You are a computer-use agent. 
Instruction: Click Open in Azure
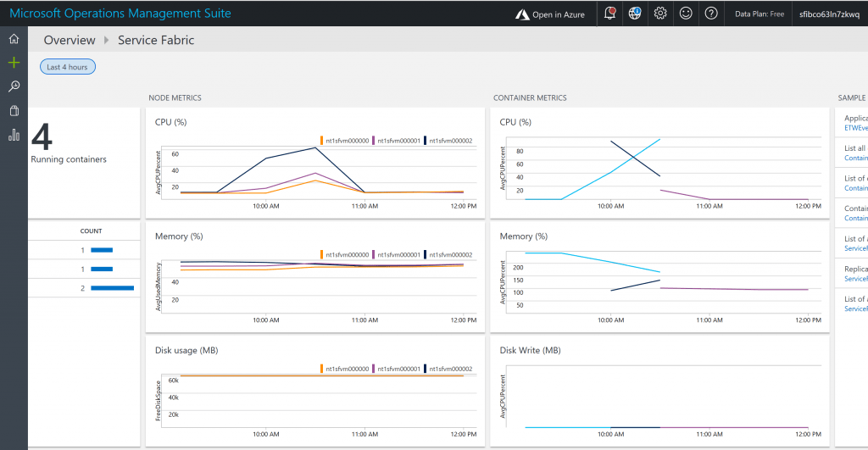(550, 14)
